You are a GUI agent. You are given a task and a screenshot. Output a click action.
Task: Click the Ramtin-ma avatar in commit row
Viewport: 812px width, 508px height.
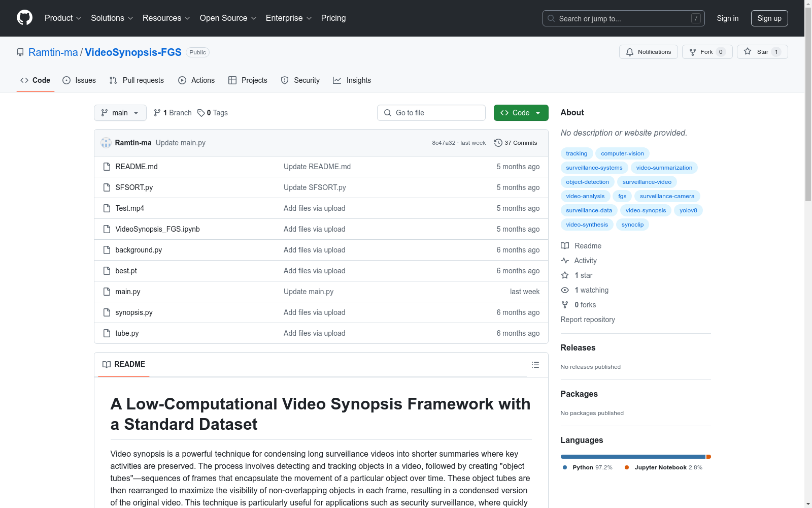coord(106,143)
